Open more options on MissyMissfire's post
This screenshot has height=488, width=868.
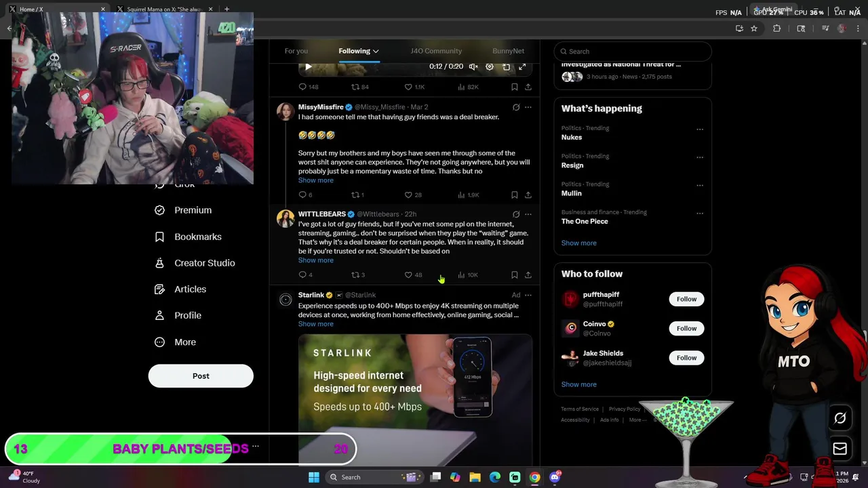tap(528, 107)
